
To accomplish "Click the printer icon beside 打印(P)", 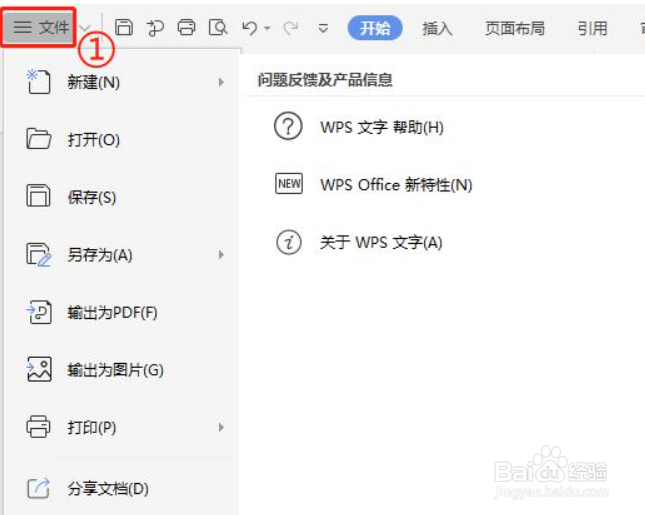I will click(38, 427).
